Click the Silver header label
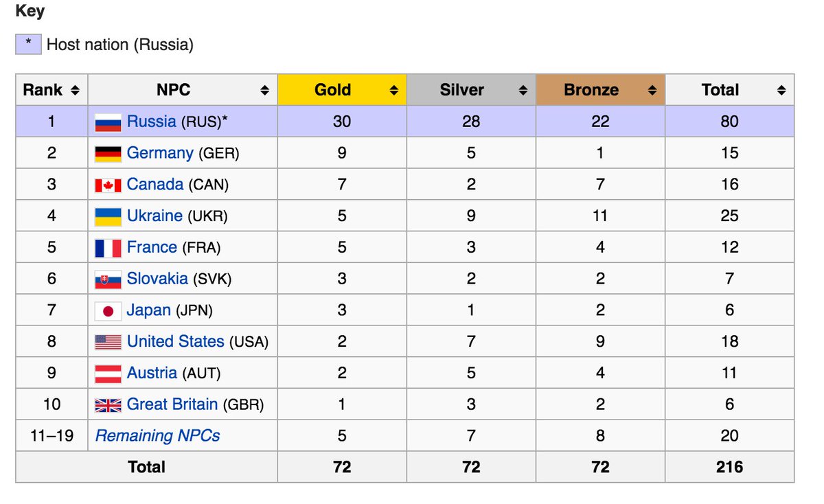824x504 pixels. [462, 90]
